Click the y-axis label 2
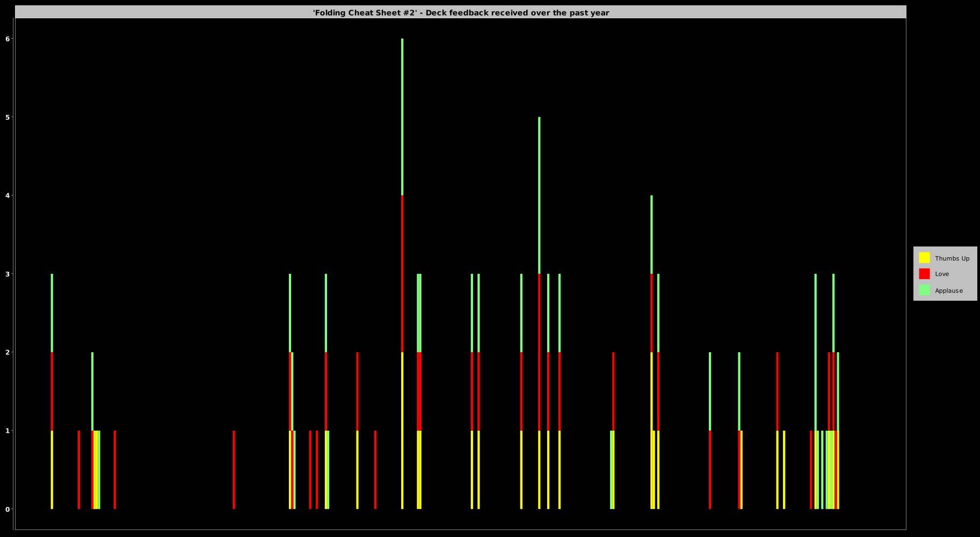Viewport: 980px width, 537px height. click(x=8, y=352)
